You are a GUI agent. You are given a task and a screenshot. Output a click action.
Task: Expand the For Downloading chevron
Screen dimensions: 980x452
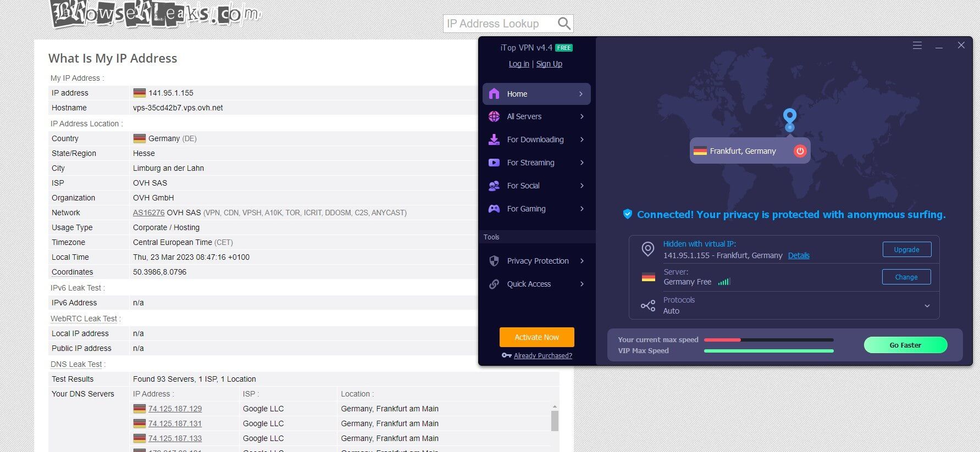pyautogui.click(x=582, y=139)
